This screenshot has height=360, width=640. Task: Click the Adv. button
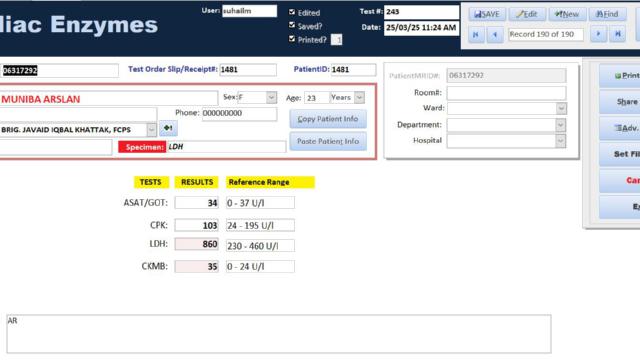pyautogui.click(x=621, y=128)
